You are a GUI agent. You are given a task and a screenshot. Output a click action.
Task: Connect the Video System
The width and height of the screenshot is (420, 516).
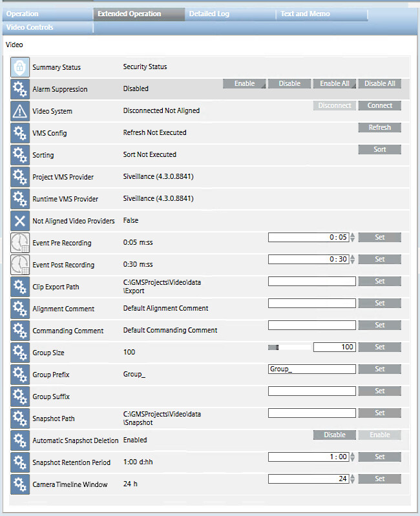tap(380, 106)
